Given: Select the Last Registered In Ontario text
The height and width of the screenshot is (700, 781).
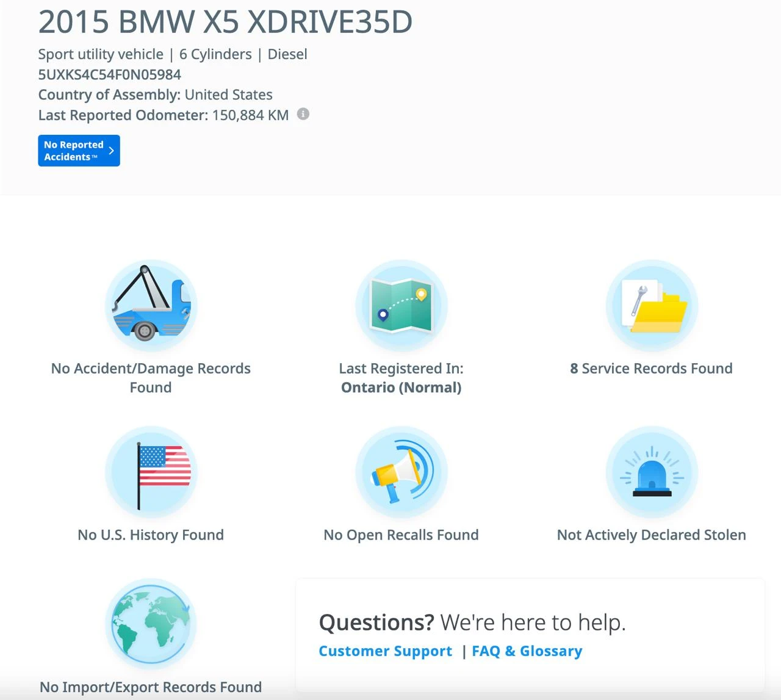Looking at the screenshot, I should coord(401,377).
